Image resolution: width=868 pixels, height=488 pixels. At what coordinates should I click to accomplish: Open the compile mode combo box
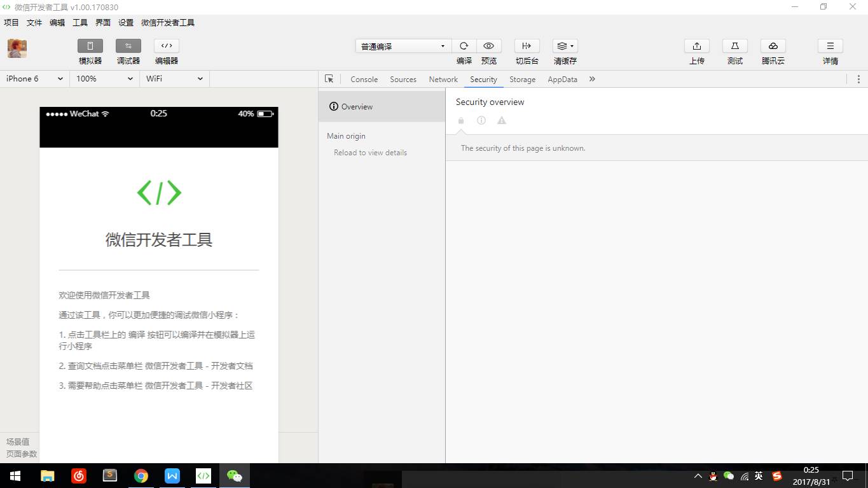click(x=403, y=46)
